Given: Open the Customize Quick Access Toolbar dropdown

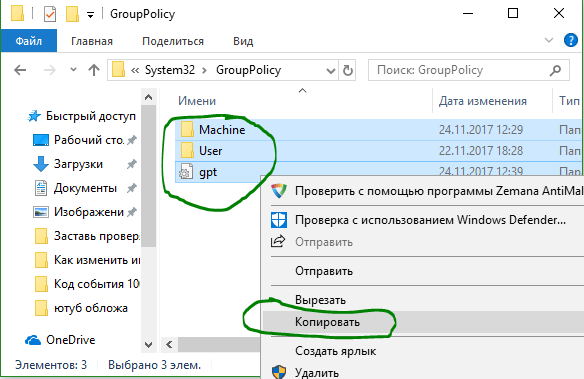Looking at the screenshot, I should (x=91, y=15).
